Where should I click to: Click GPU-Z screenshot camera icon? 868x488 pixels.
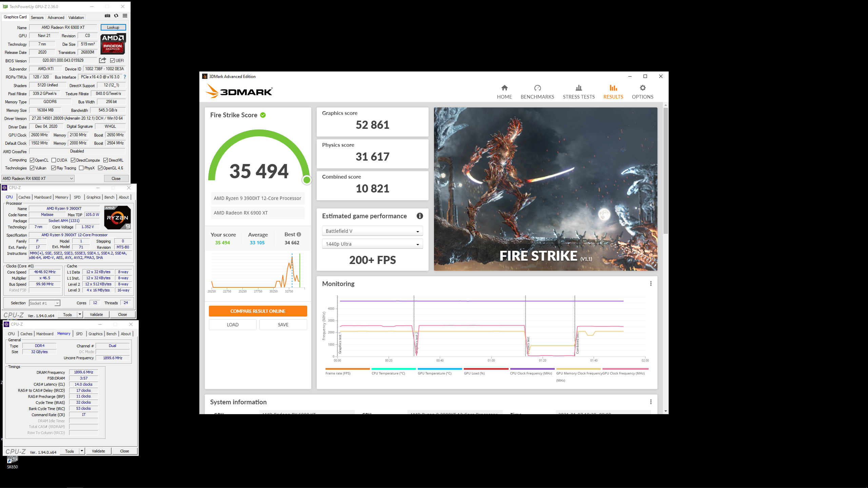click(107, 16)
